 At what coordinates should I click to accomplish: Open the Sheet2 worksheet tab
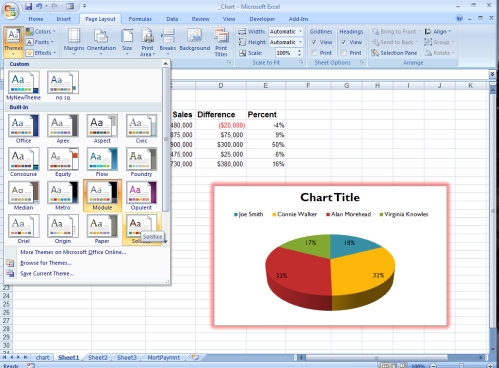pos(98,357)
